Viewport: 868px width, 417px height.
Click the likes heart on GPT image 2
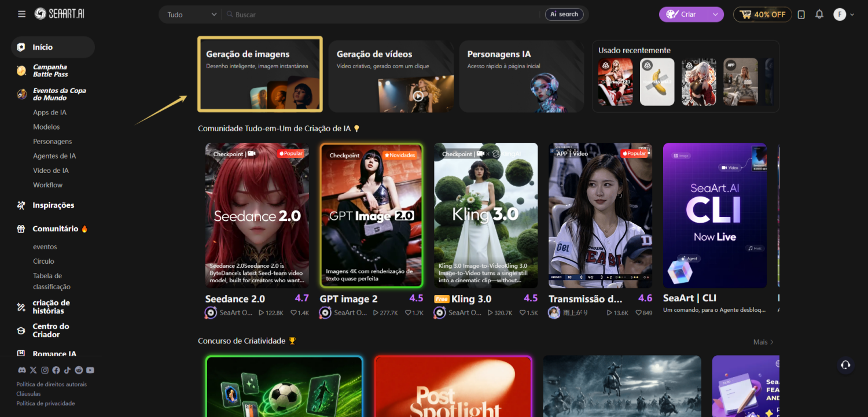(408, 313)
